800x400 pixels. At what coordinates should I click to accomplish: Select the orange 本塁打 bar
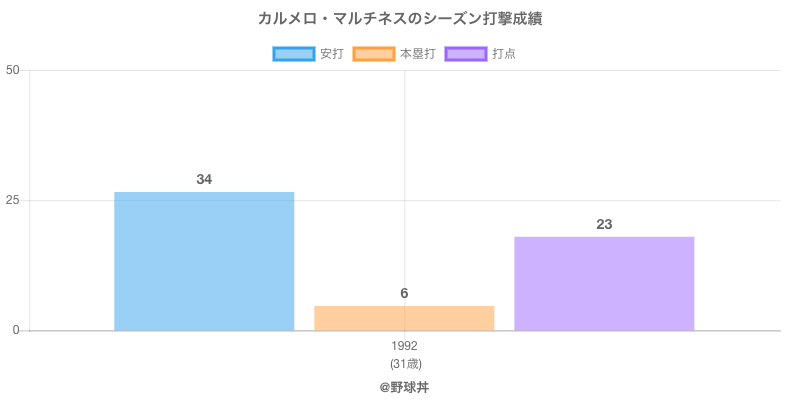click(404, 318)
